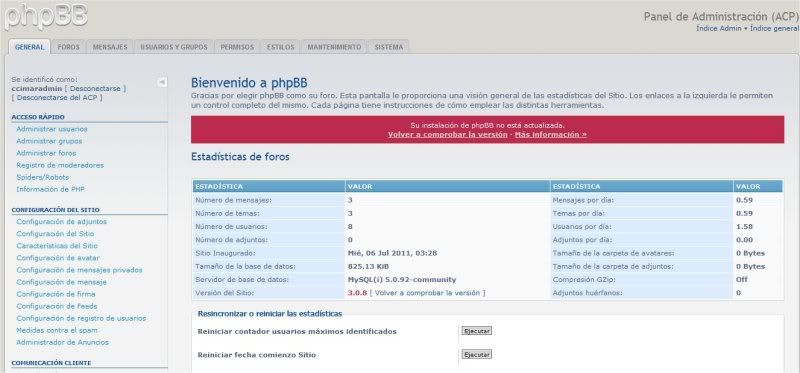Click the Desconectarse link beside ccimaradmin
Screen dimensions: 800x373
[x=95, y=88]
